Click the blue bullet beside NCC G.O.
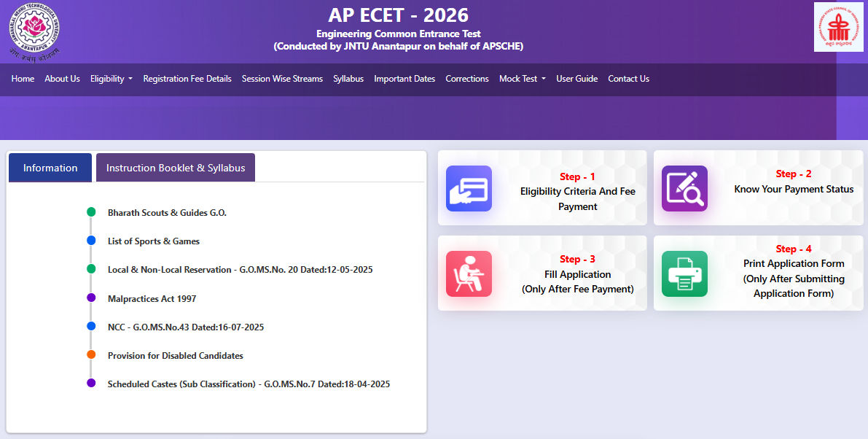868x439 pixels. coord(91,326)
